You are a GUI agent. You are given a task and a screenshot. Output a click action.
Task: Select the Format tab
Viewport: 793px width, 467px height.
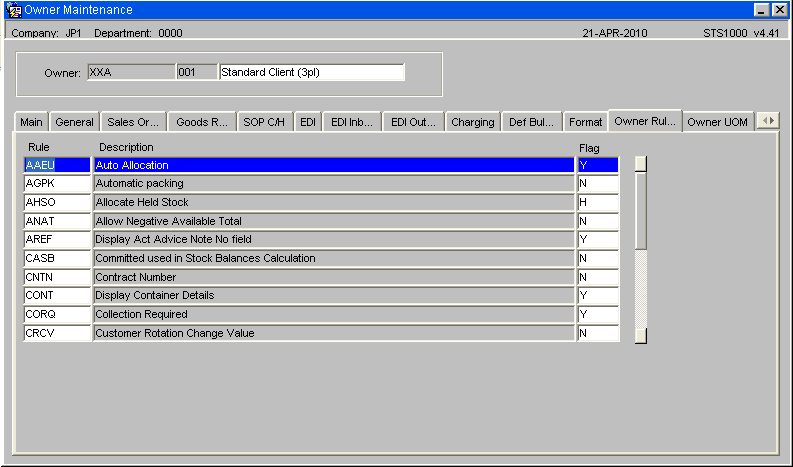pyautogui.click(x=586, y=122)
